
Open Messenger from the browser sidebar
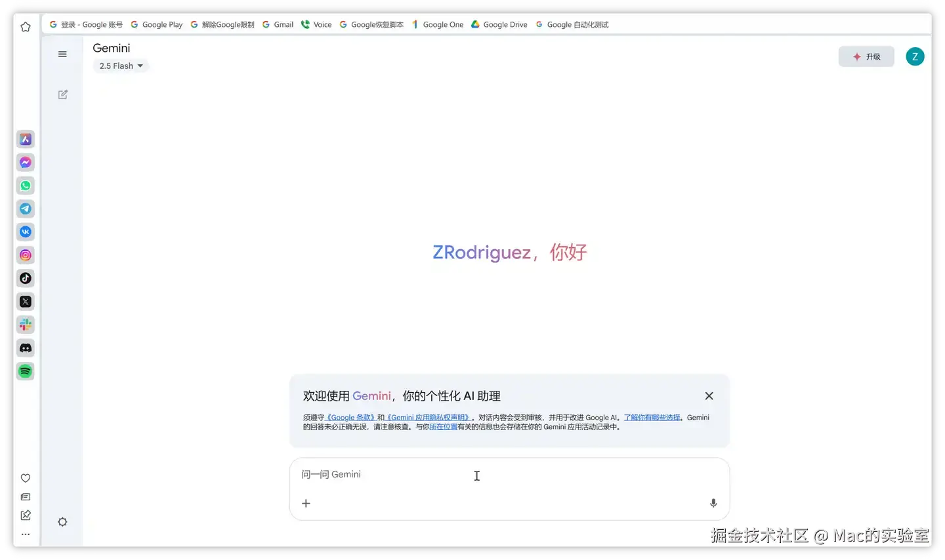(26, 163)
